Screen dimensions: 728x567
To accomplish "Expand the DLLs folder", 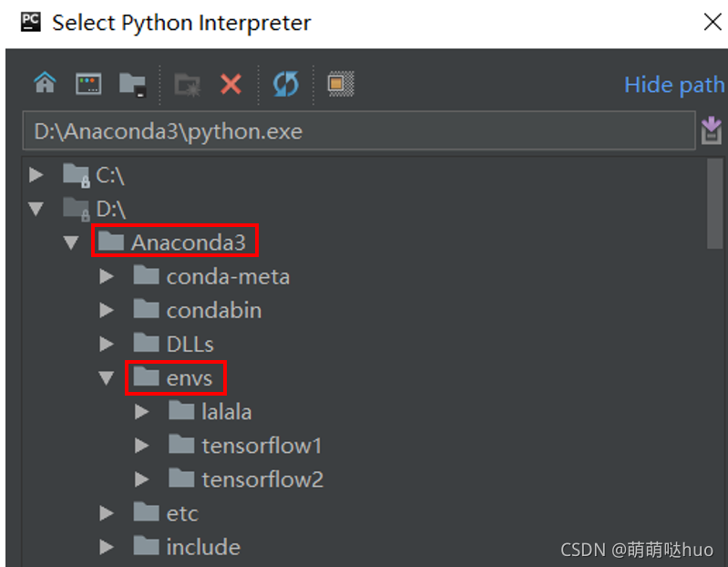I will click(x=107, y=344).
